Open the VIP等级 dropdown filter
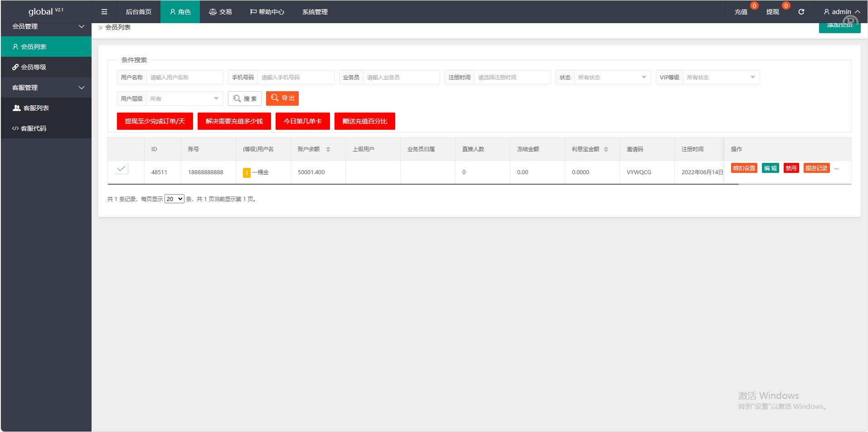 point(721,78)
